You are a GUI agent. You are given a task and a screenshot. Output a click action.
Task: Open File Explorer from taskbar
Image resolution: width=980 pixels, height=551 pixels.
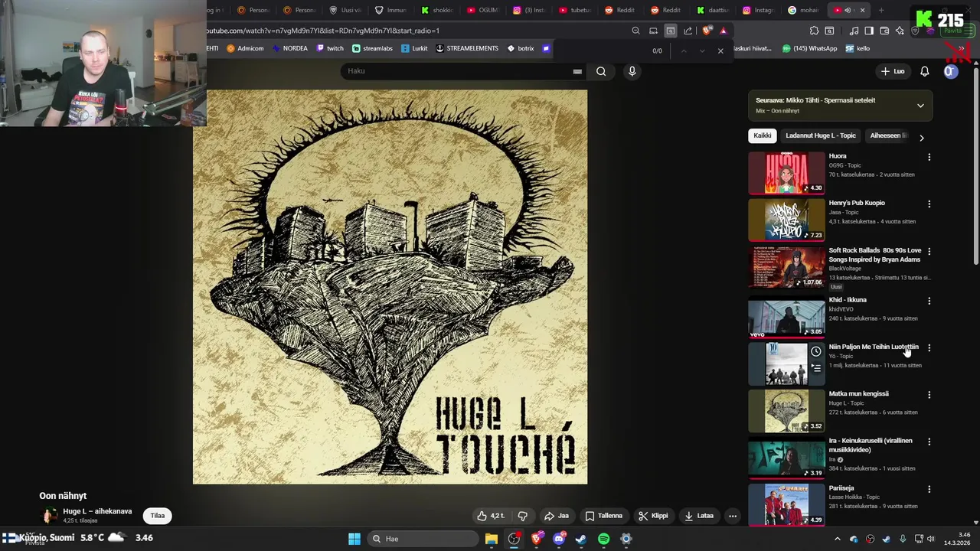[492, 539]
